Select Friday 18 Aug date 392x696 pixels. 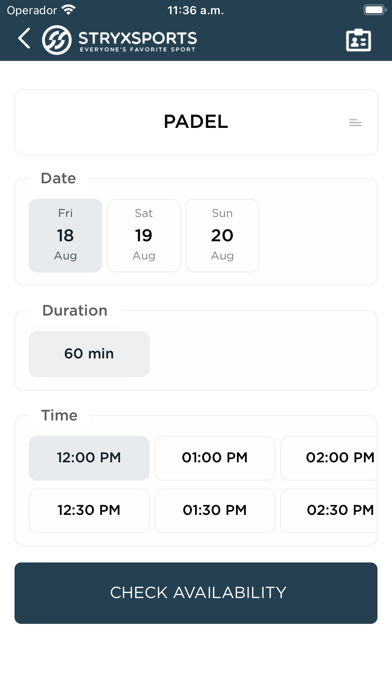66,235
